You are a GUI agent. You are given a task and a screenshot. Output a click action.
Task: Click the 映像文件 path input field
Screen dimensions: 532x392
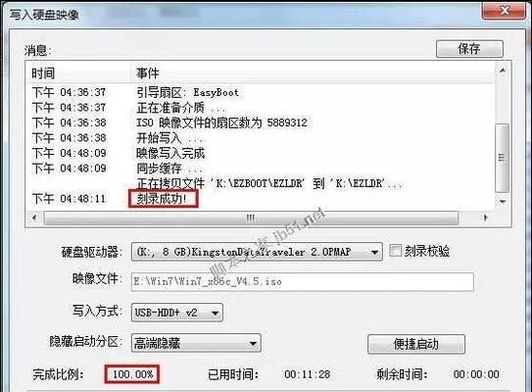pos(303,281)
